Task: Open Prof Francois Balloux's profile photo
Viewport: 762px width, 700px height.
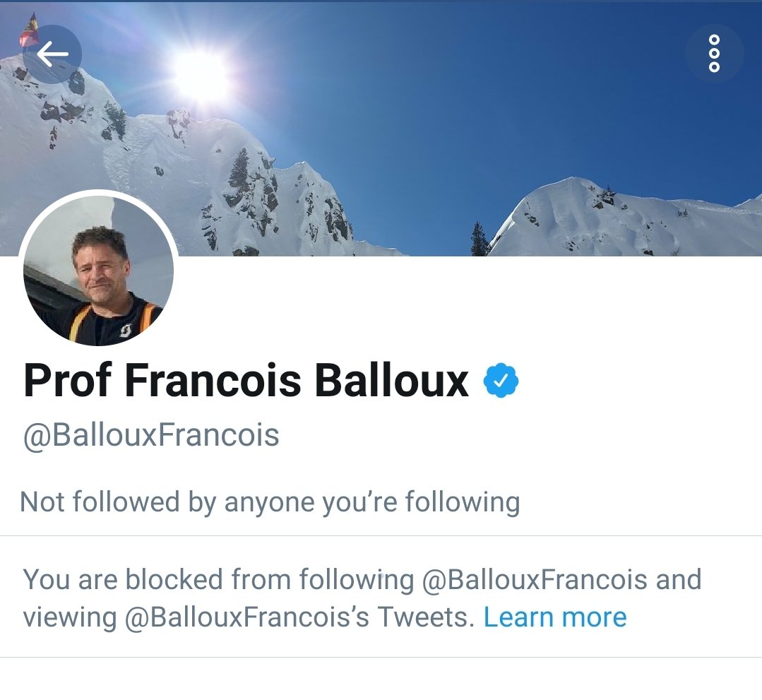Action: (99, 269)
